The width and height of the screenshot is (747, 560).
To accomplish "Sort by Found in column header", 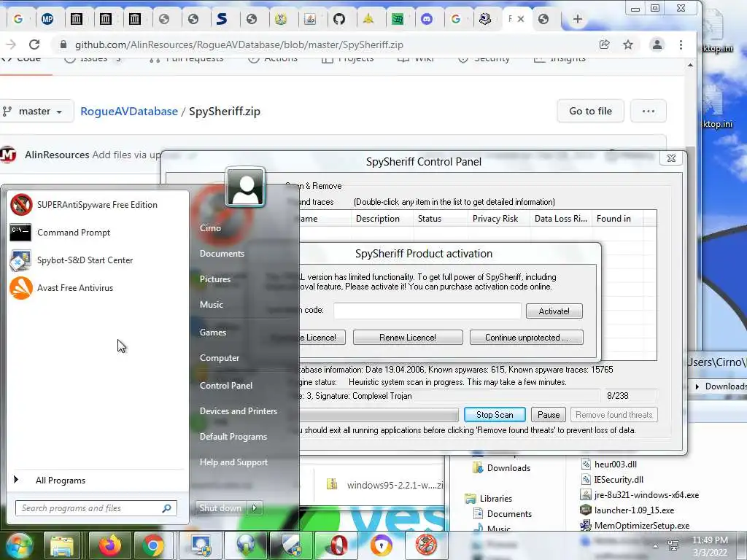I will (x=617, y=219).
